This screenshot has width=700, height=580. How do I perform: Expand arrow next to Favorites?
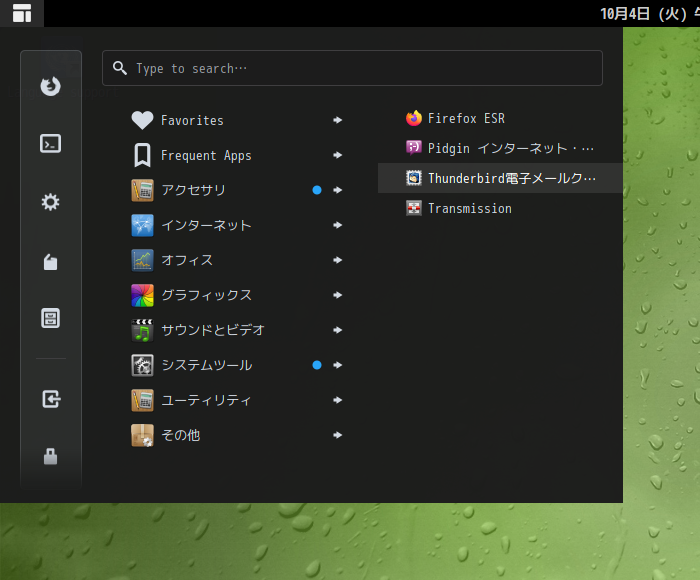point(338,120)
